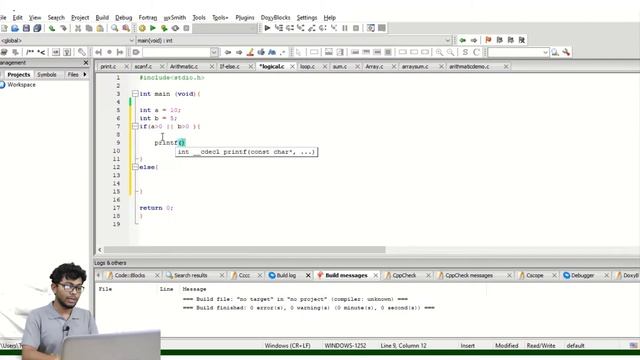
Task: Click into the incremental search input field
Action: coord(176,52)
